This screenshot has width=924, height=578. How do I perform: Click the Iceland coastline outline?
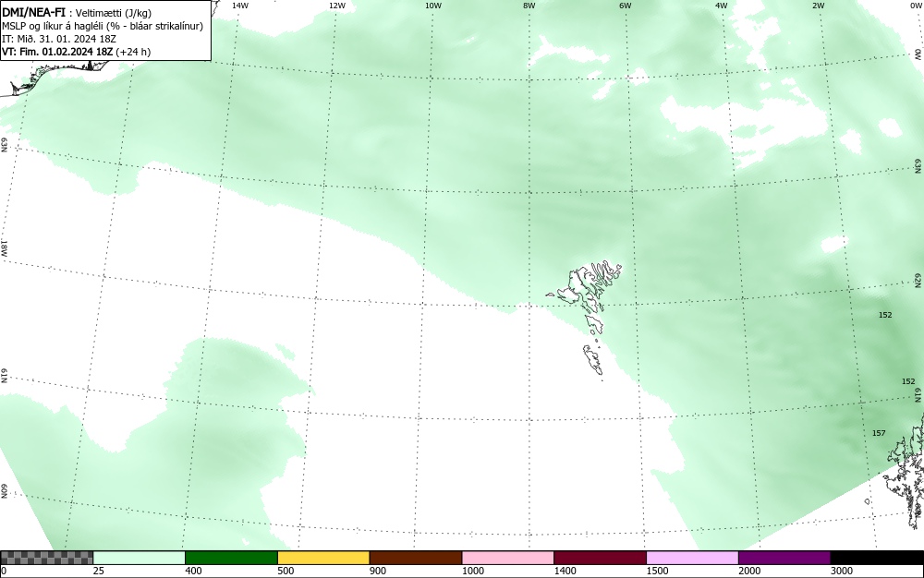click(x=56, y=78)
